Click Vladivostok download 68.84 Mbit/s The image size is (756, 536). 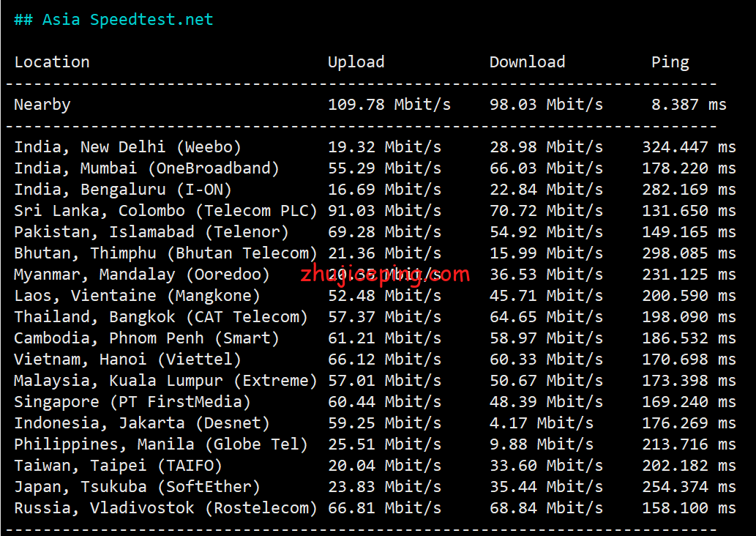546,508
